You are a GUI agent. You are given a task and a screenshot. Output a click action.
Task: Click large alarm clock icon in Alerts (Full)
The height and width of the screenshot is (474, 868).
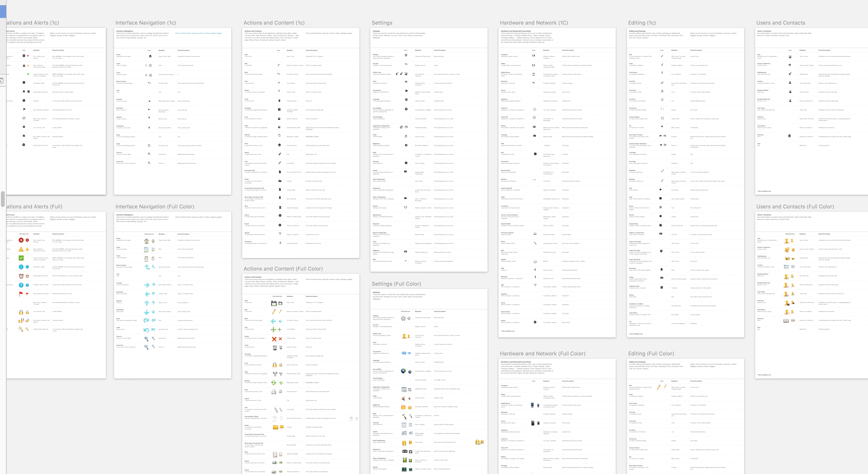coord(21,276)
